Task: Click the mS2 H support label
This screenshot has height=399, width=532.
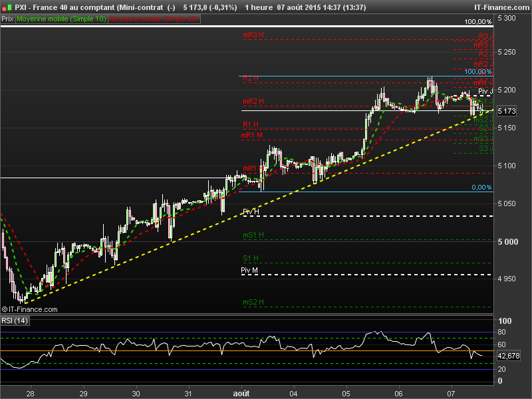Action: point(253,302)
